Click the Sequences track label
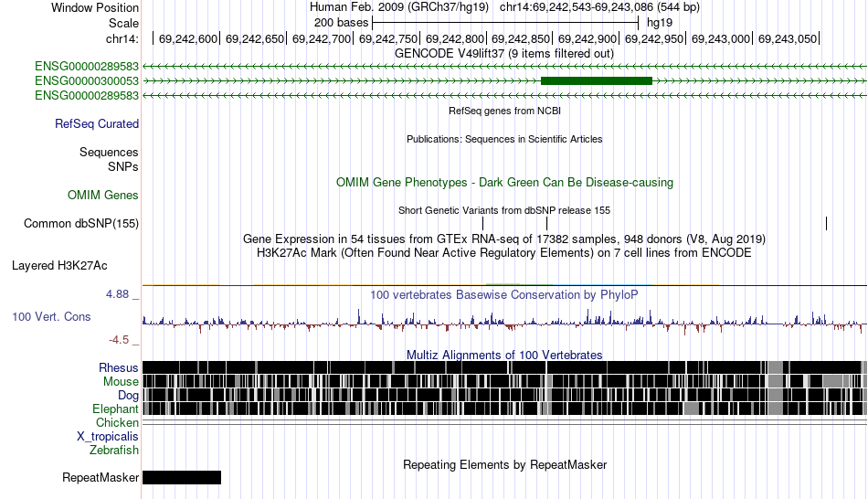The height and width of the screenshot is (499, 868). pyautogui.click(x=109, y=152)
